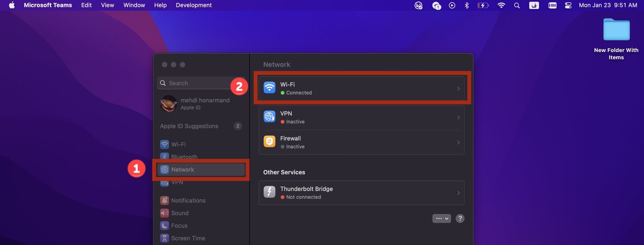Open the Wi-Fi Connected network row
The height and width of the screenshot is (245, 644).
pyautogui.click(x=362, y=88)
